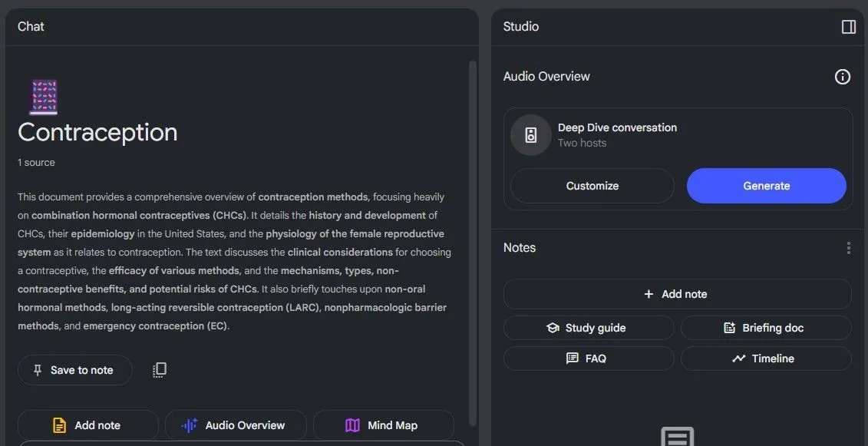Click the chat panel scrollbar

pos(472,230)
